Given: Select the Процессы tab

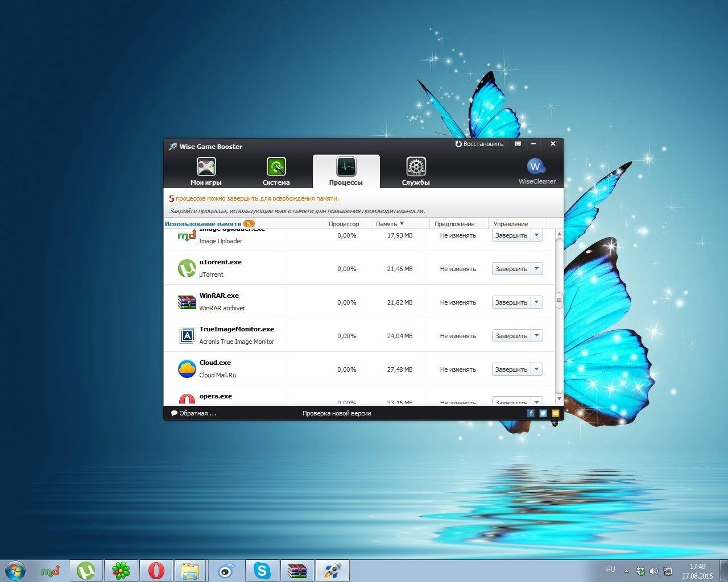Looking at the screenshot, I should (x=346, y=171).
